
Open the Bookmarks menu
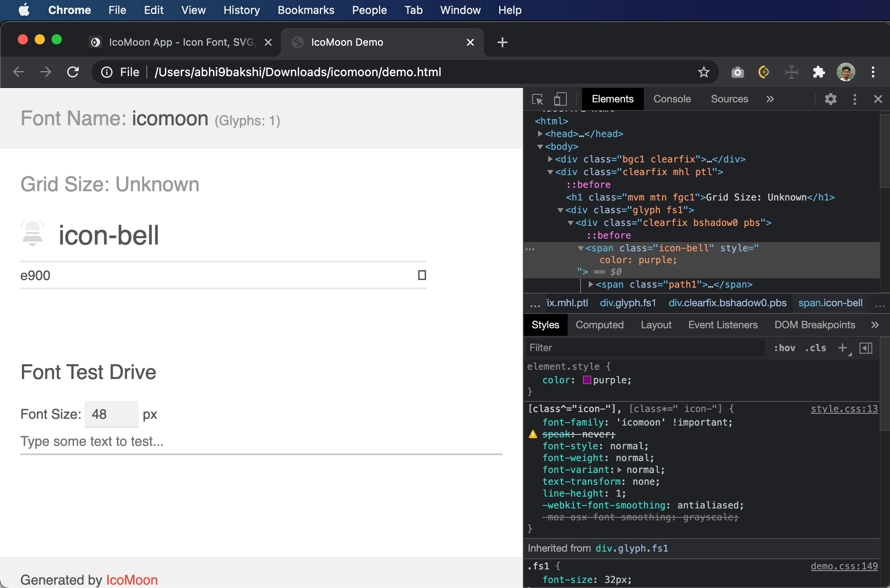[306, 10]
